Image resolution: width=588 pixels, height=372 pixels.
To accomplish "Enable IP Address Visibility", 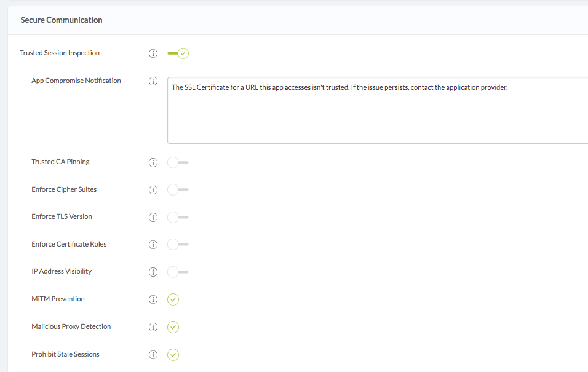I will [177, 272].
